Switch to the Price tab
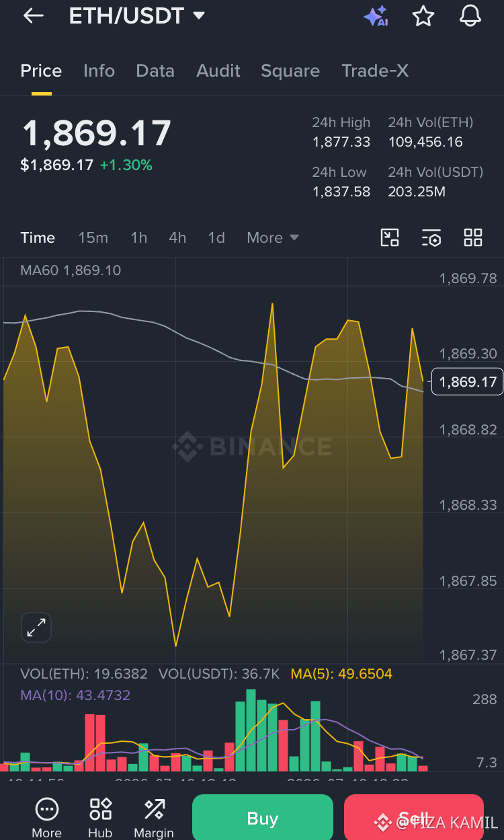The image size is (504, 840). tap(41, 71)
